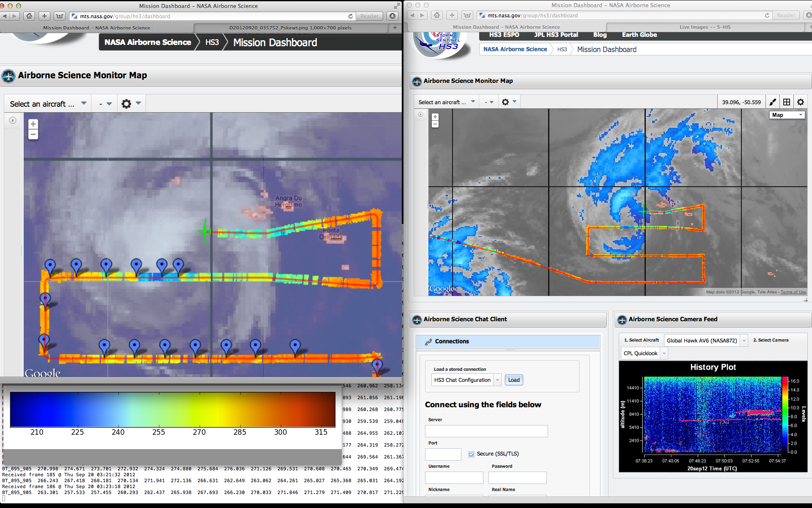The height and width of the screenshot is (508, 812).
Task: Open the Live Images S-HIS tab
Action: tap(705, 27)
